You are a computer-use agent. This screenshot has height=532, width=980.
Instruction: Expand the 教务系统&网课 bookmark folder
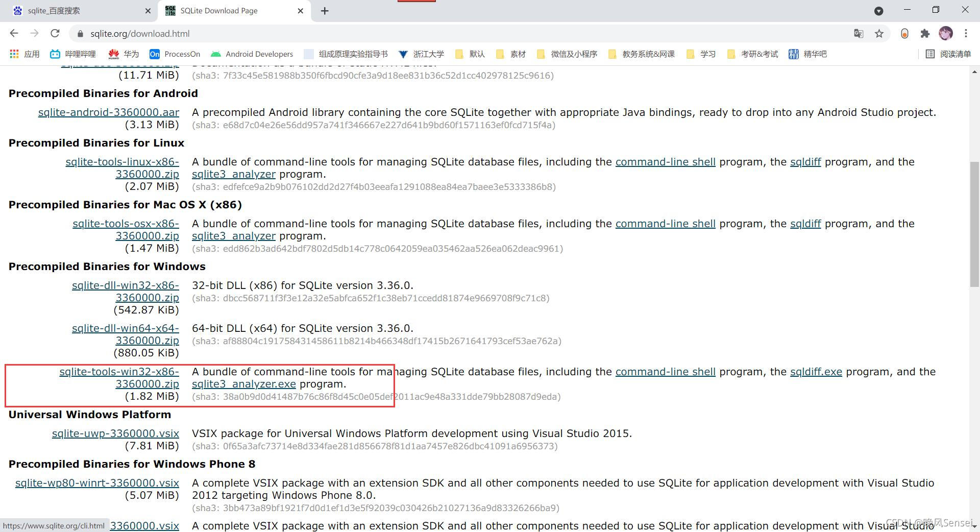(642, 54)
